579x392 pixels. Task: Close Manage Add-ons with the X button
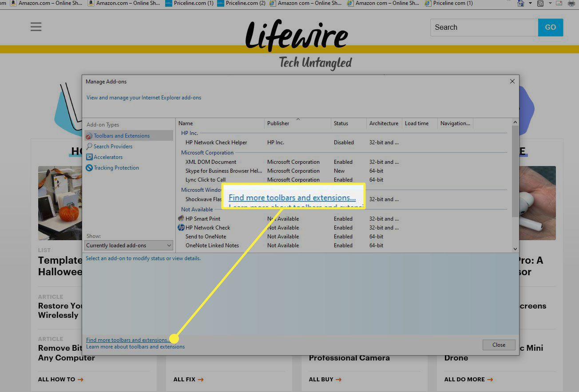tap(512, 82)
